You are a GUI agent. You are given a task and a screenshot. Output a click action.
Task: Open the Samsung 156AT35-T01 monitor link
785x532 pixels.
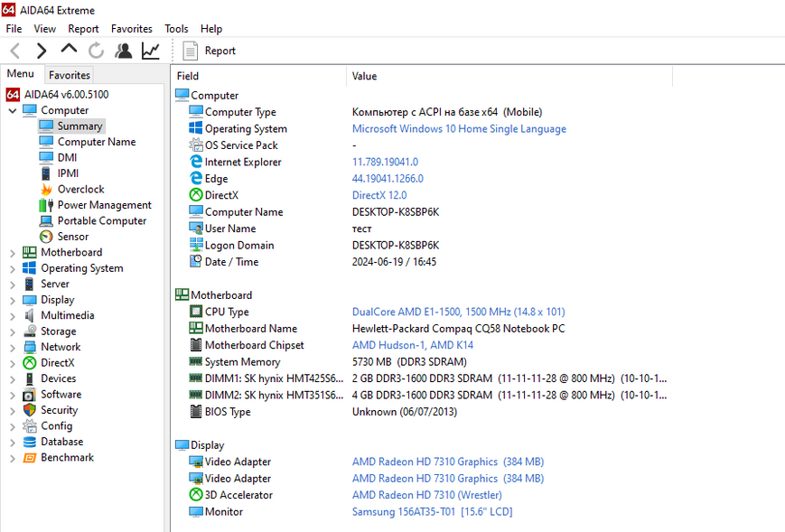tap(432, 512)
